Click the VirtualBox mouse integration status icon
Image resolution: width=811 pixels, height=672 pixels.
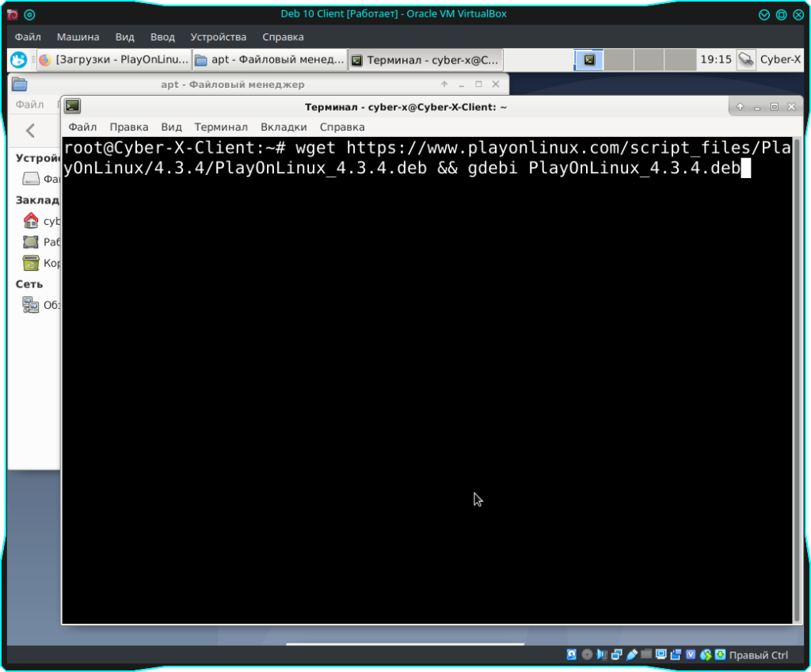(706, 655)
